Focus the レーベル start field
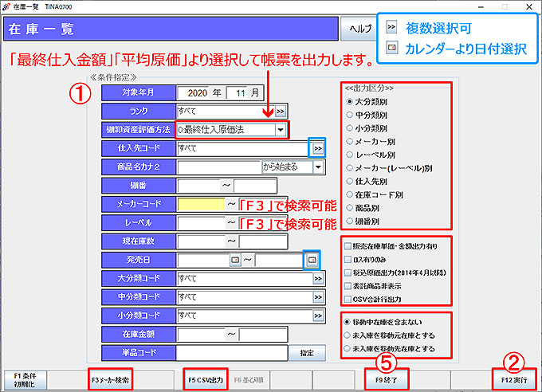The height and width of the screenshot is (392, 542). coord(201,223)
